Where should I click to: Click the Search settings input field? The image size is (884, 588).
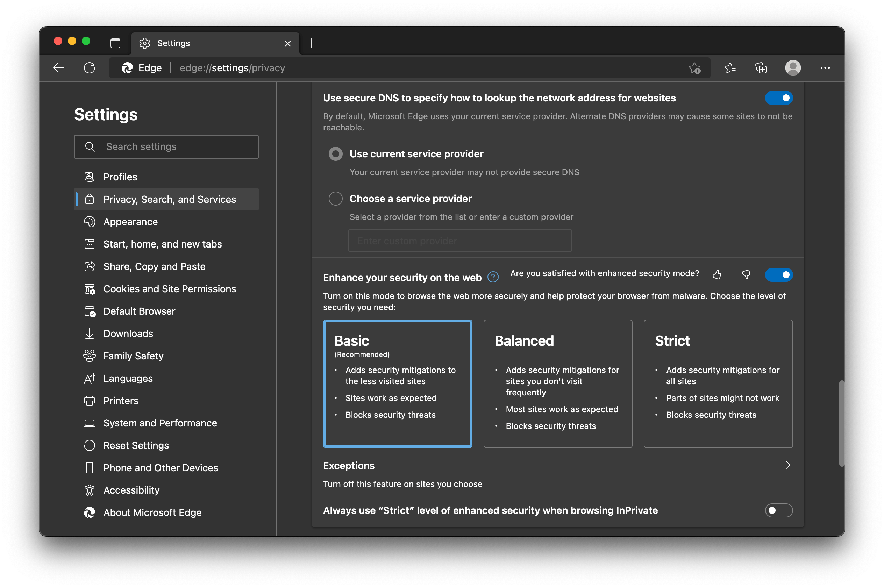tap(167, 146)
